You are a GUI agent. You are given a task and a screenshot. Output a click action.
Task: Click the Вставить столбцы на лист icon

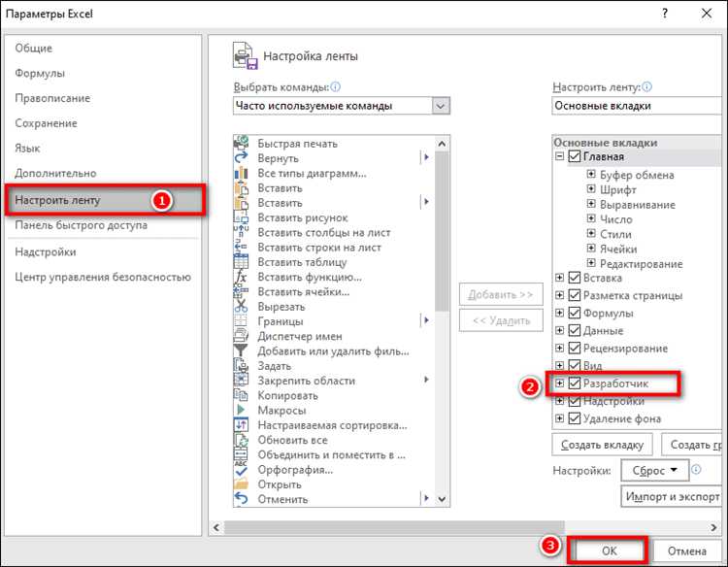(241, 232)
